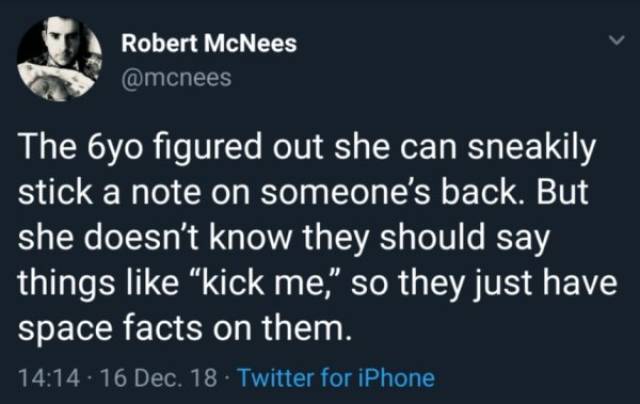Select the word "them." ending the tweet
Screen dimensions: 640x404
click(306, 329)
